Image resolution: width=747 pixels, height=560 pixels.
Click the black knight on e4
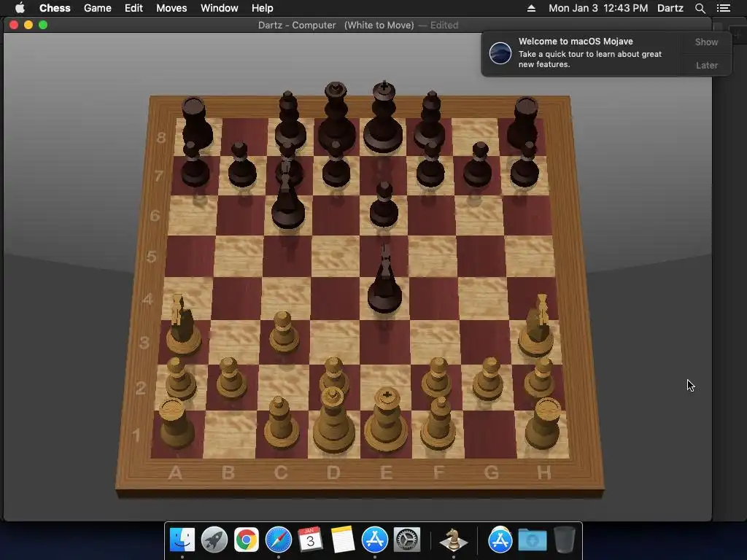(384, 281)
